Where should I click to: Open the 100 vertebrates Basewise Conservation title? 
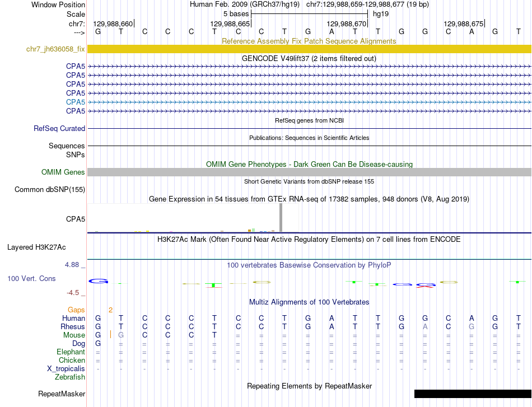[x=309, y=265]
